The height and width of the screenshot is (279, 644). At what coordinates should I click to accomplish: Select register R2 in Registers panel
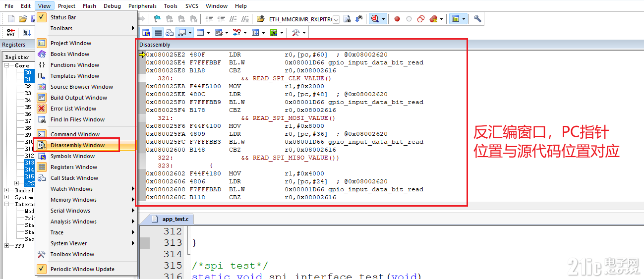pyautogui.click(x=28, y=86)
